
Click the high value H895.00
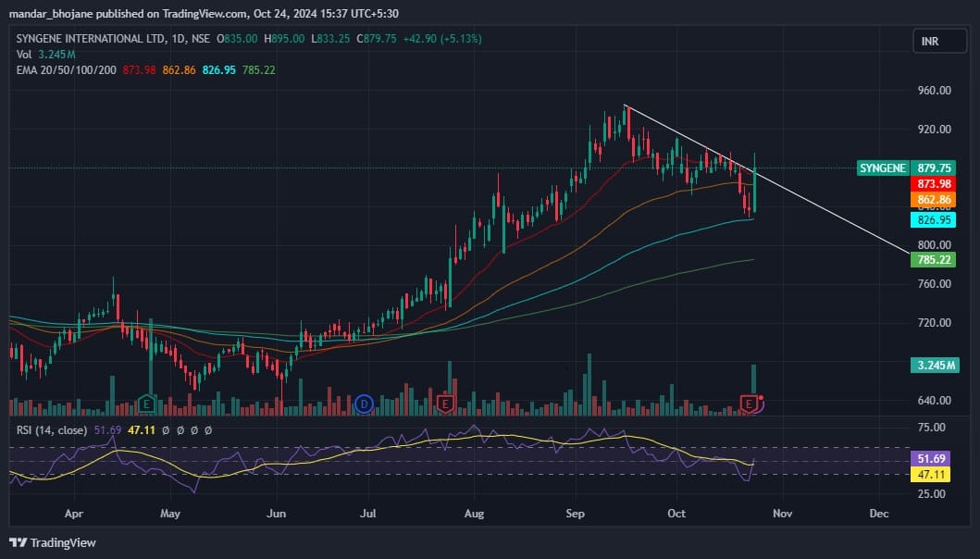[284, 39]
